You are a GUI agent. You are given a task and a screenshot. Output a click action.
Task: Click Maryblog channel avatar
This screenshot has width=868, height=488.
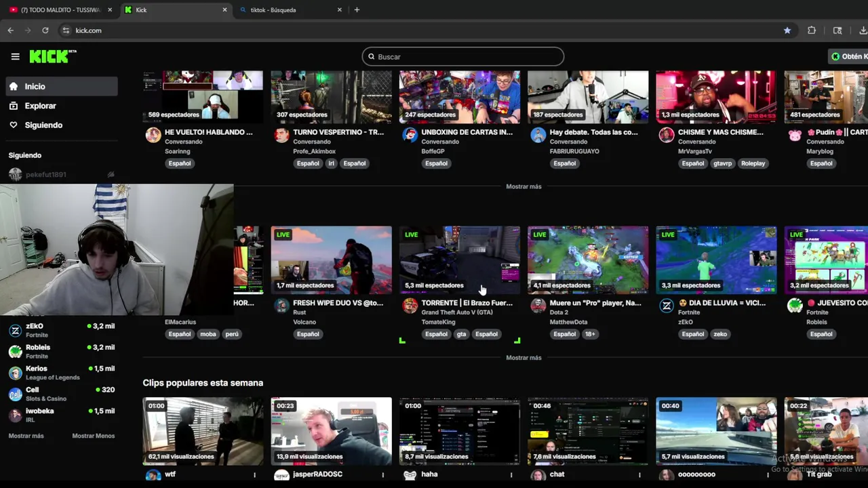coord(795,135)
